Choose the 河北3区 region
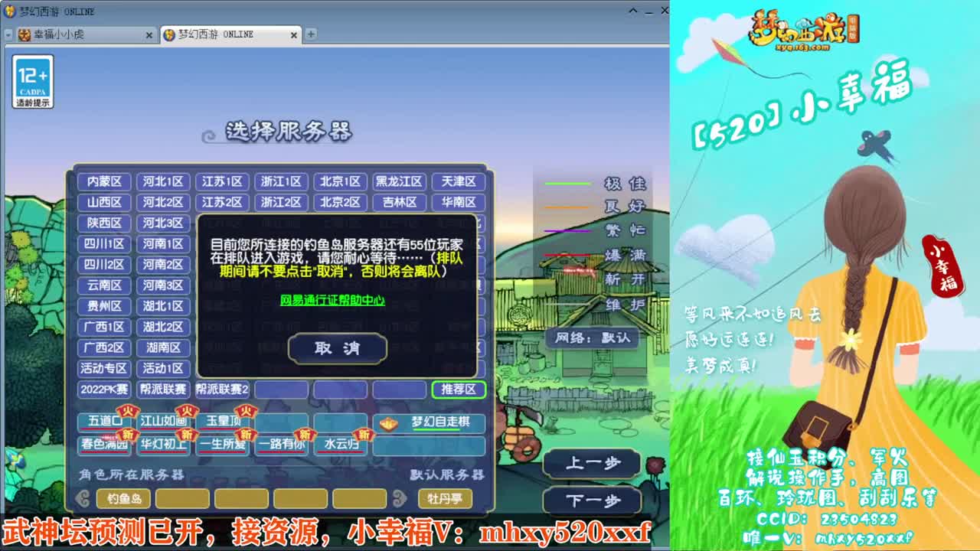This screenshot has width=980, height=551. [163, 223]
